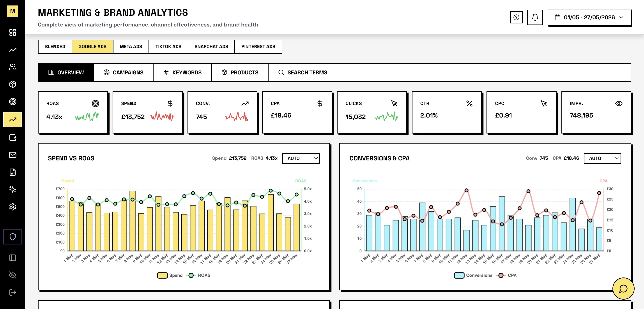Open the settings gear icon in sidebar
This screenshot has height=309, width=644.
pos(12,207)
